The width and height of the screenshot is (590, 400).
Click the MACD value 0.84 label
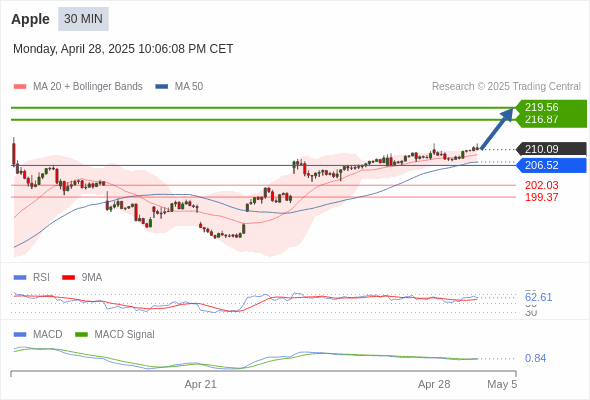point(535,358)
